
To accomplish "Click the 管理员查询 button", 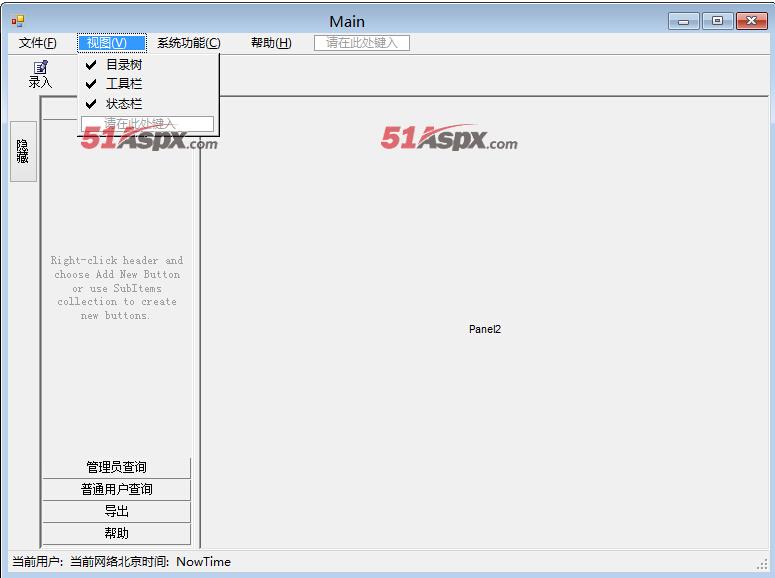I will pos(117,467).
